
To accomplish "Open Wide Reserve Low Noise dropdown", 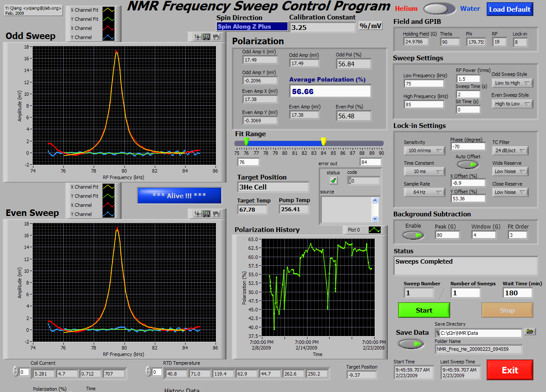I will 510,171.
